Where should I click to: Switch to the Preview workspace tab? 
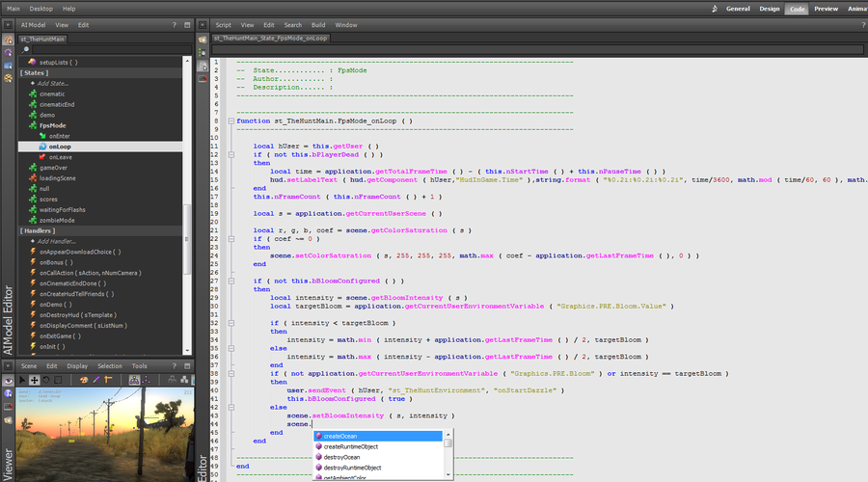coord(826,9)
